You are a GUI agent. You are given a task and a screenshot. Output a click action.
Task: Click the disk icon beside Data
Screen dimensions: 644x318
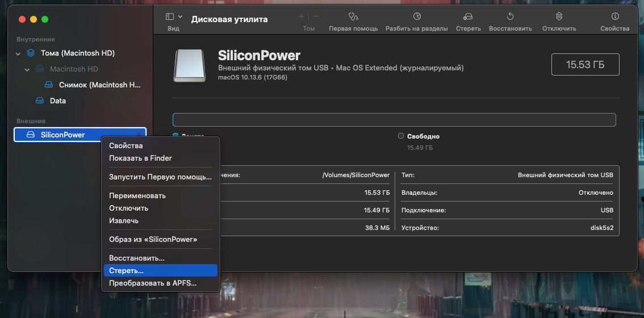(39, 101)
